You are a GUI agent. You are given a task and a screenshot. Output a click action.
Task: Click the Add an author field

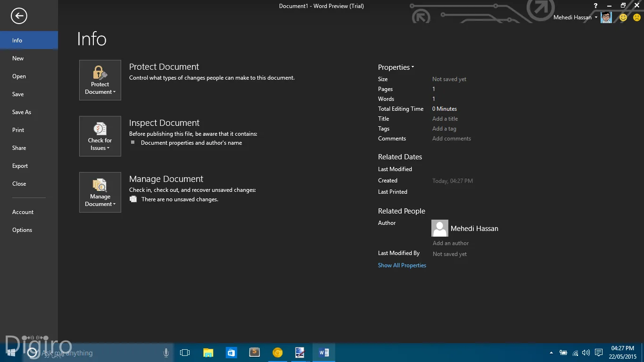pyautogui.click(x=451, y=243)
